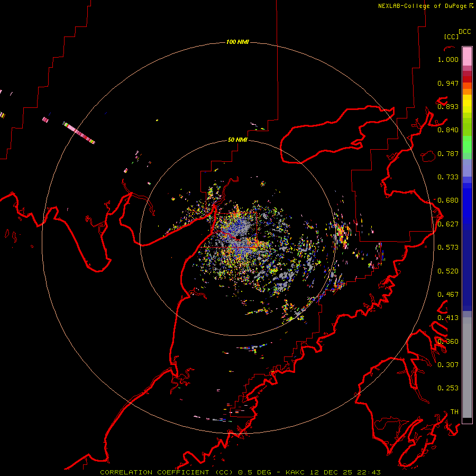Click the 0.360 scale value

[x=448, y=342]
